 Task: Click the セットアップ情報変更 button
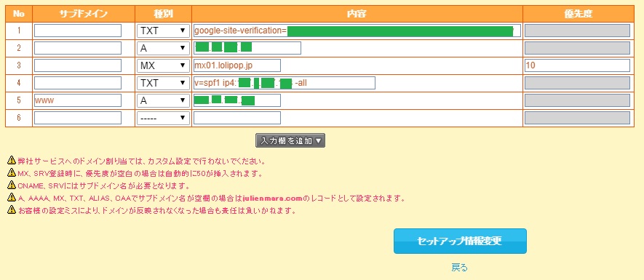click(460, 241)
